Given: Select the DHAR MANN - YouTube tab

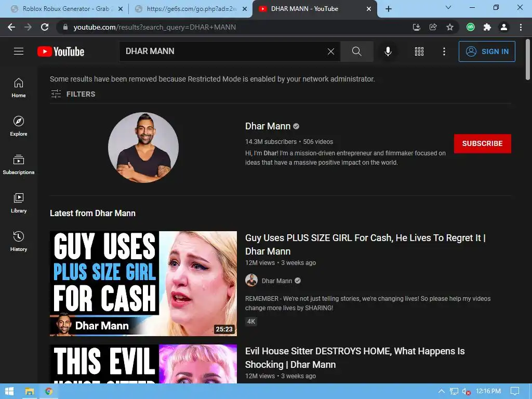Looking at the screenshot, I should (304, 9).
